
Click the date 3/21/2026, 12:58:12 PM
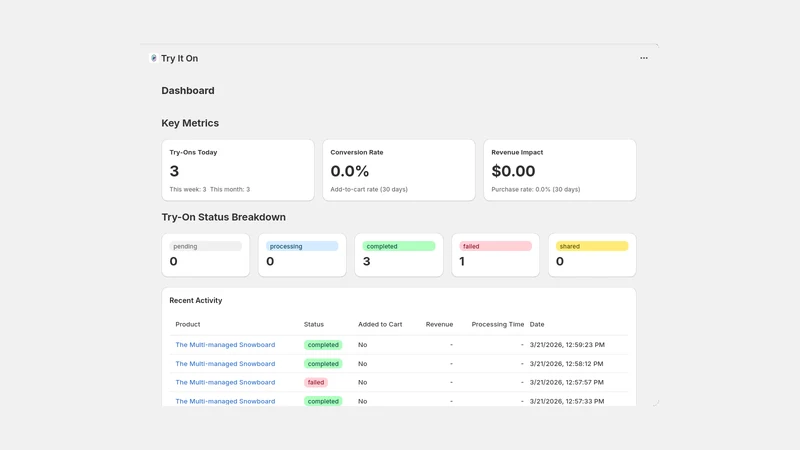(566, 364)
